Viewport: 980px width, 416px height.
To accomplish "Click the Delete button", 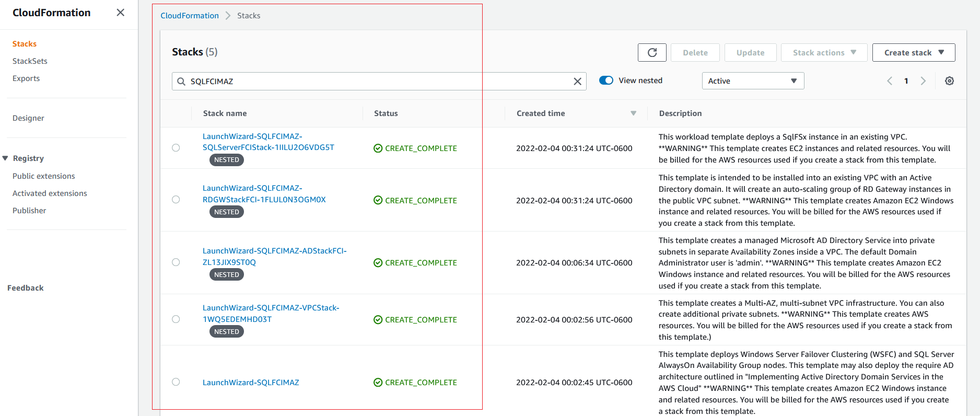I will pos(695,52).
